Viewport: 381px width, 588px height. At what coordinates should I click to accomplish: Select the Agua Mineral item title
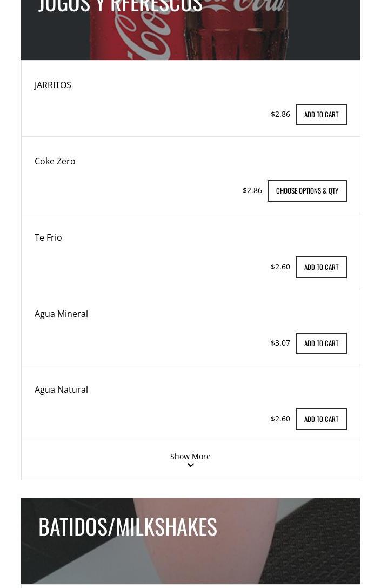coord(61,314)
